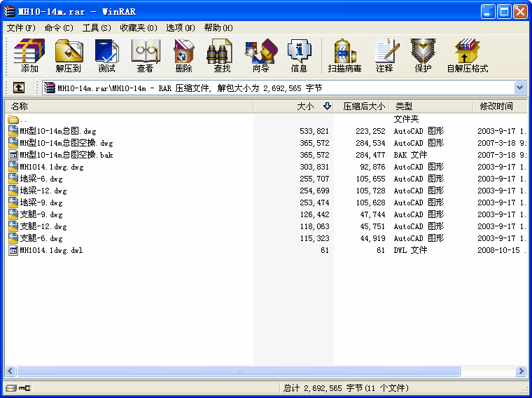Click the 添加 (Add) toolbar icon
The height and width of the screenshot is (398, 532).
click(x=29, y=55)
